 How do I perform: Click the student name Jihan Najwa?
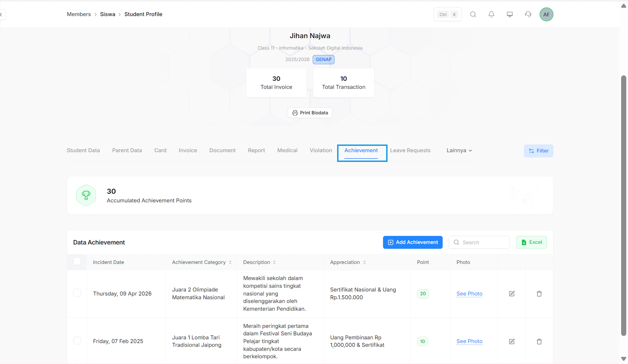coord(310,36)
